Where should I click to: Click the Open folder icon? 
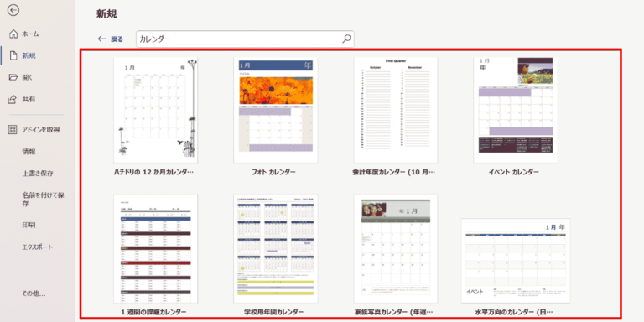coord(13,77)
